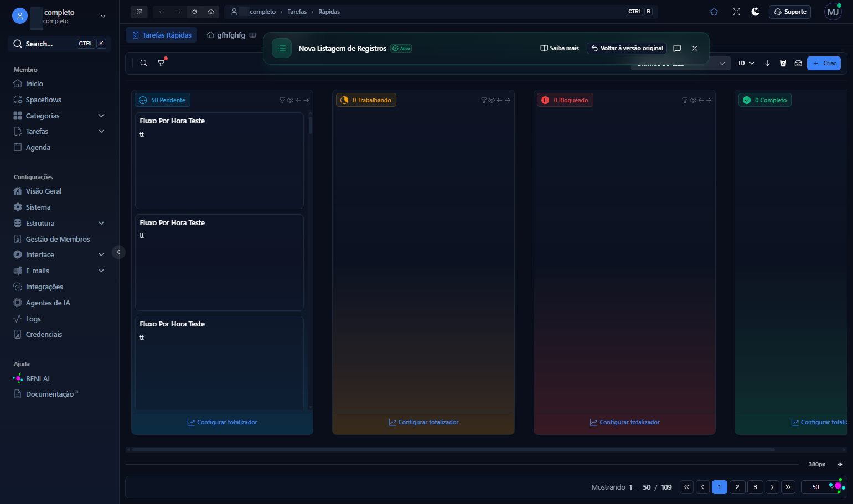Enter fullscreen with the expand icon
Viewport: 853px width, 504px height.
(736, 12)
